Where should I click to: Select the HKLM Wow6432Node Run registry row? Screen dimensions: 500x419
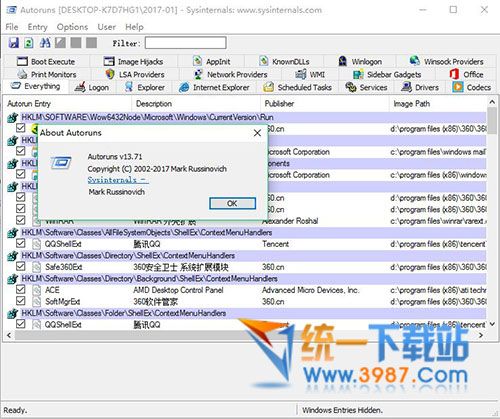246,117
